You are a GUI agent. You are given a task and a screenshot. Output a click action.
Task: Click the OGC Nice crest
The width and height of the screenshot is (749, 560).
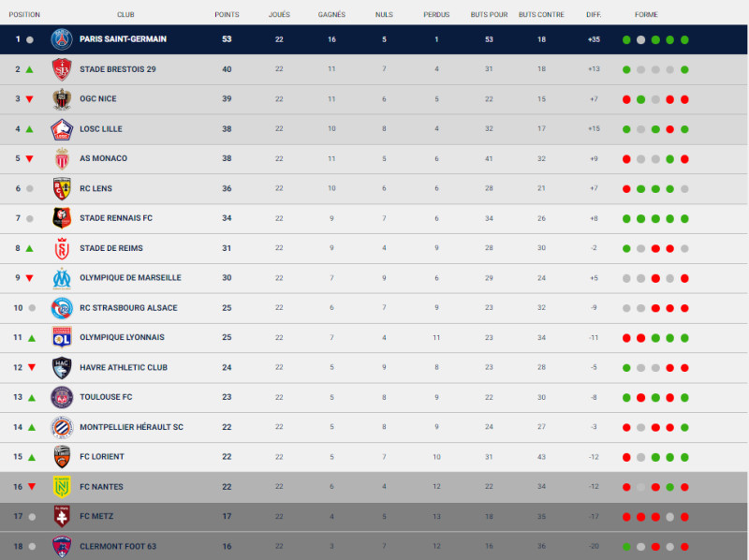(x=62, y=99)
